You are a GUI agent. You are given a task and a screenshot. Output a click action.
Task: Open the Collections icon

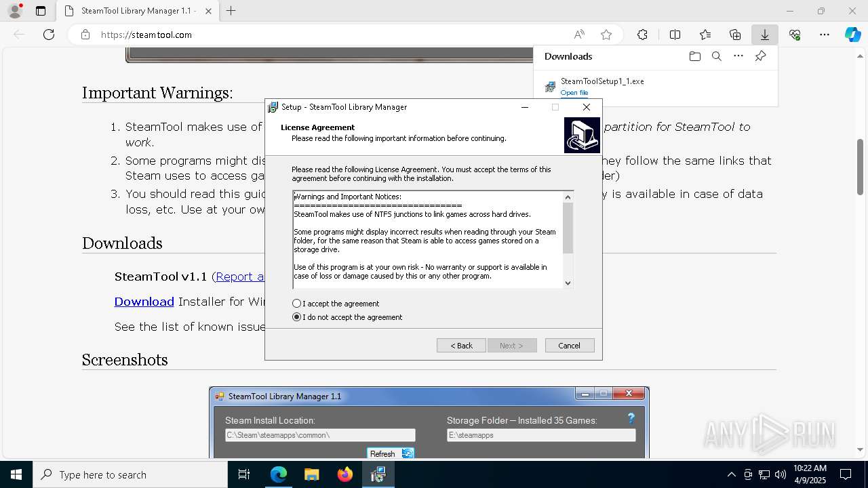pyautogui.click(x=735, y=35)
